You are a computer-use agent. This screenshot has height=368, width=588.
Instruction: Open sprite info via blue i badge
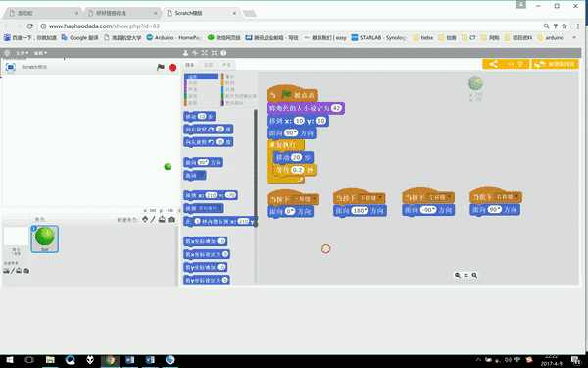[34, 229]
